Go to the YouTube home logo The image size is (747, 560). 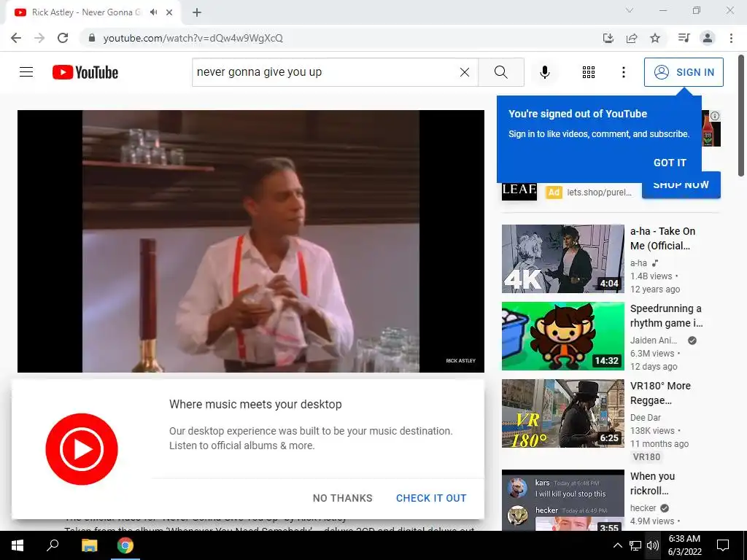point(85,72)
